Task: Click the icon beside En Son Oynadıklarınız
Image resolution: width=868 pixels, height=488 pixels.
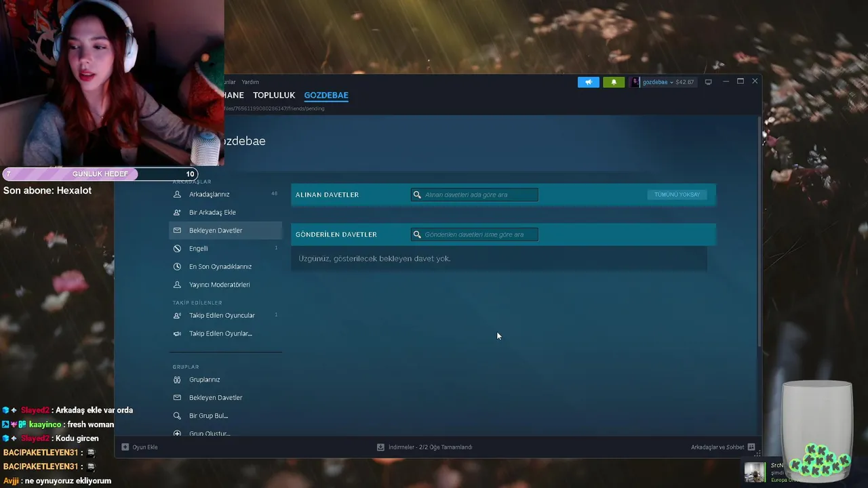Action: (177, 266)
